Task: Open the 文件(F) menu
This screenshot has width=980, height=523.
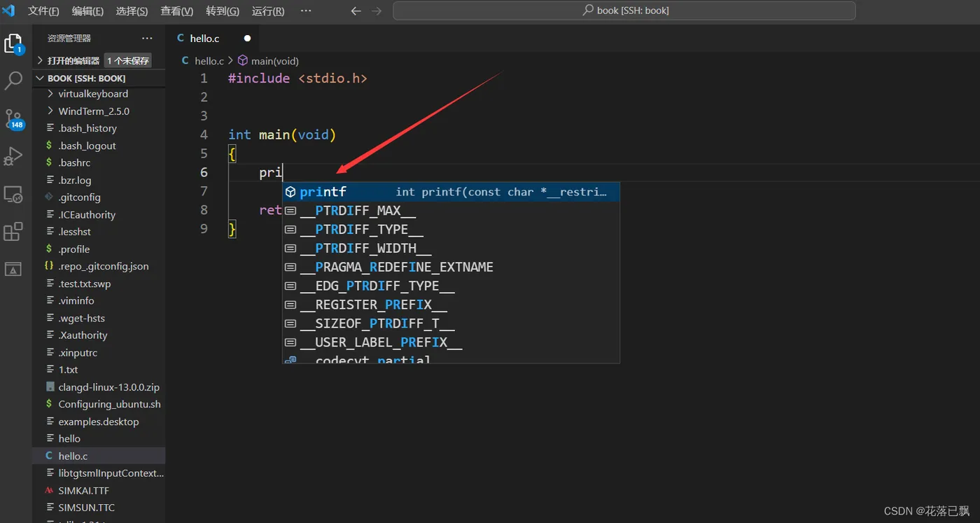Action: click(x=43, y=11)
